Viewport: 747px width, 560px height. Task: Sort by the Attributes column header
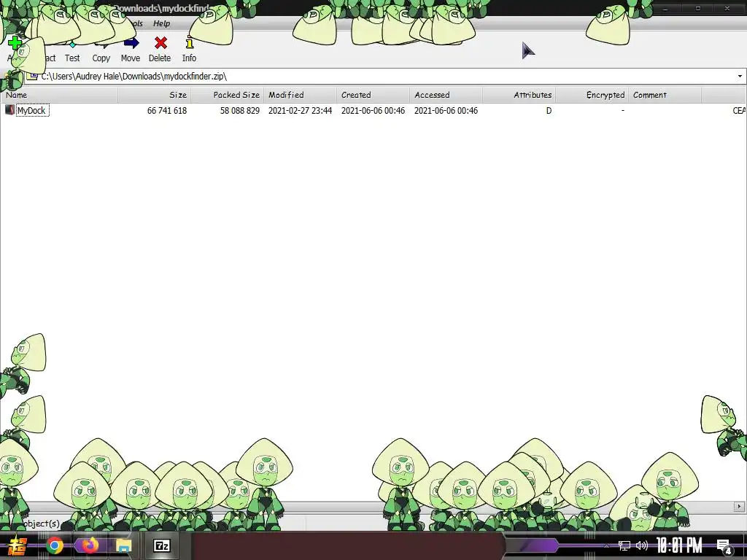[519, 95]
